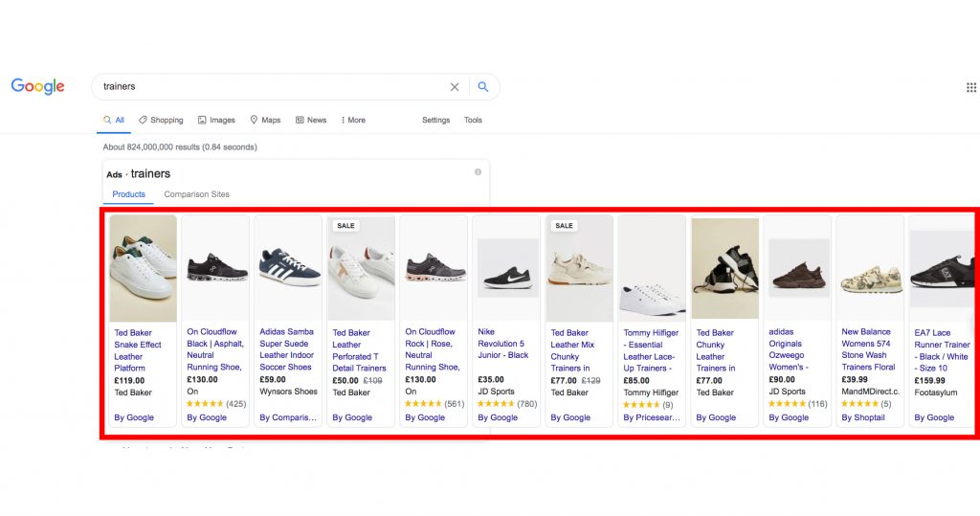
Task: Click price £159.99
Action: (x=930, y=380)
